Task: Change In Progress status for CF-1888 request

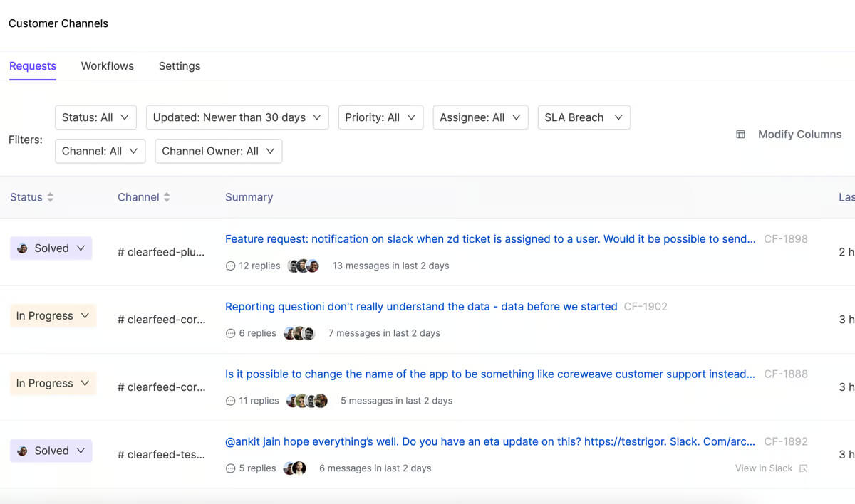Action: pyautogui.click(x=53, y=383)
